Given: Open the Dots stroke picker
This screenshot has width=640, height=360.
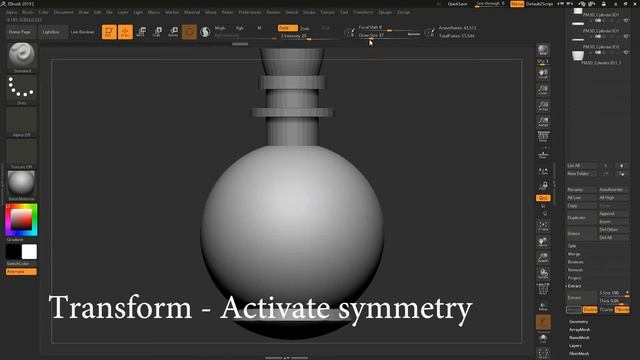Looking at the screenshot, I should pos(22,88).
